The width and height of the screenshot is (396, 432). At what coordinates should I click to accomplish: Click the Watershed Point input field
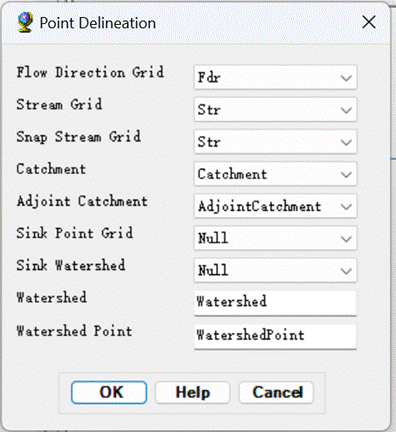click(275, 336)
